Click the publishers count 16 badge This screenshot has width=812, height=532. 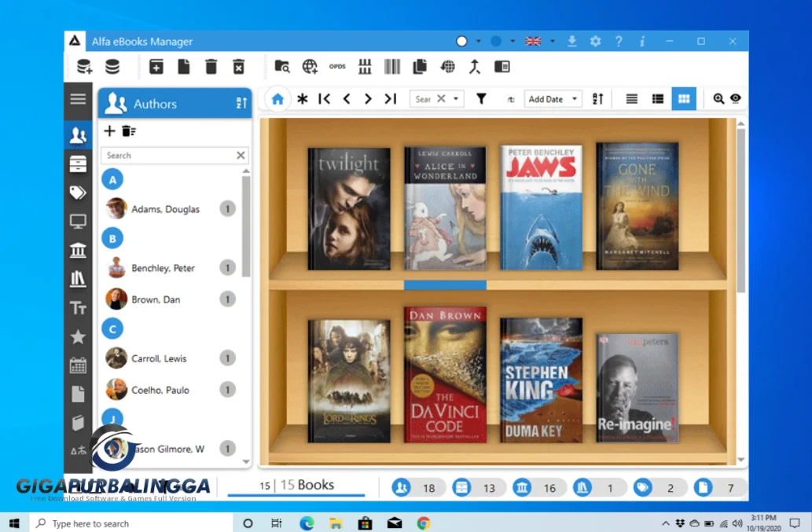coord(539,487)
